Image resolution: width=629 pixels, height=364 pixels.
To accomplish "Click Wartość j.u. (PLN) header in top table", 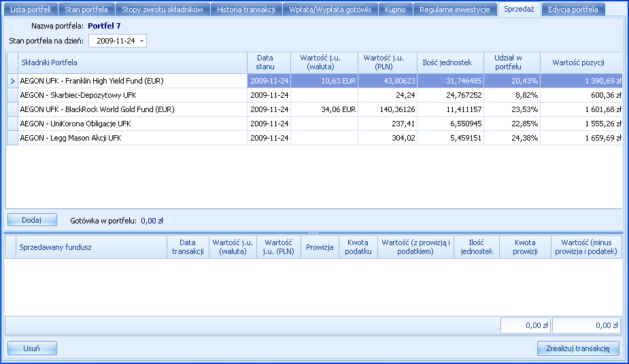I will [388, 62].
